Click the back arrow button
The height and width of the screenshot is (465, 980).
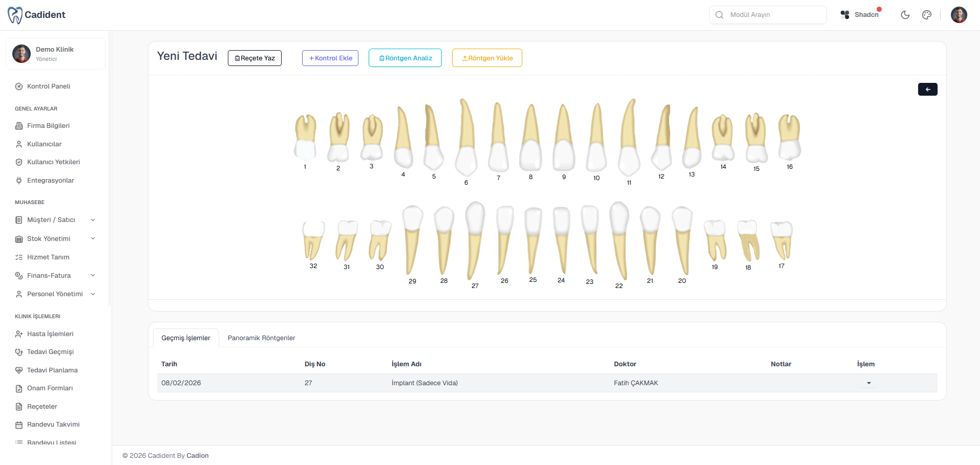(x=927, y=90)
